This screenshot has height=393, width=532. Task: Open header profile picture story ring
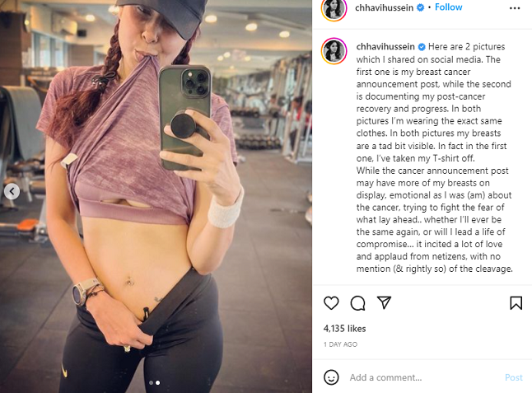tap(334, 8)
